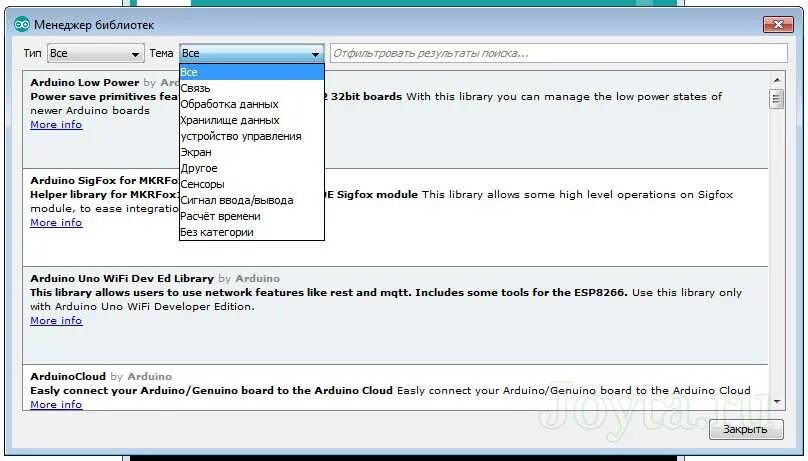Screen dimensions: 808x461
Task: Pick 'Другое' topic option
Action: pos(251,168)
